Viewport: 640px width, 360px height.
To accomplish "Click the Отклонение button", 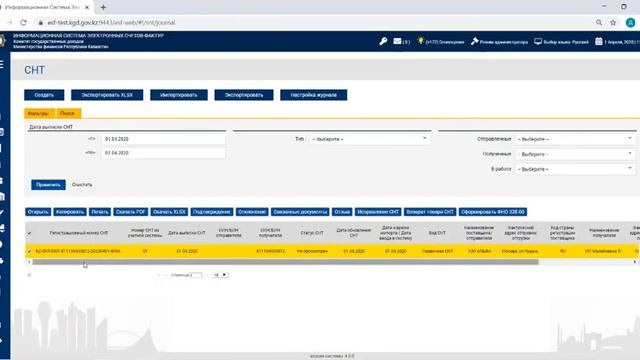I will pyautogui.click(x=252, y=212).
